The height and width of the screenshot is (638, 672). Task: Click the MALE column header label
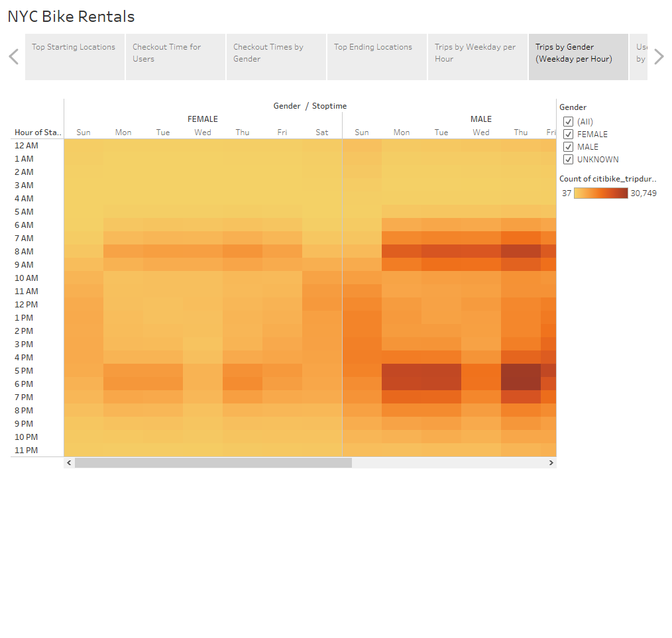(480, 119)
